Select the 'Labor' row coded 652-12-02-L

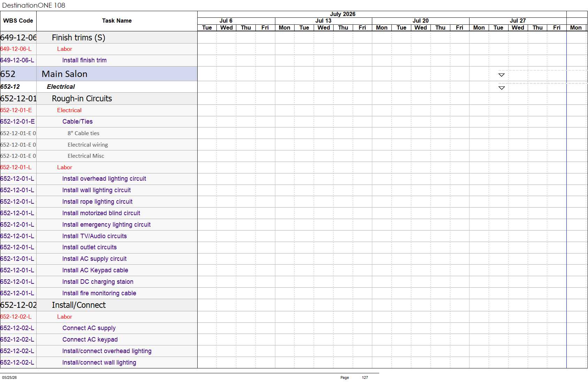coord(99,317)
